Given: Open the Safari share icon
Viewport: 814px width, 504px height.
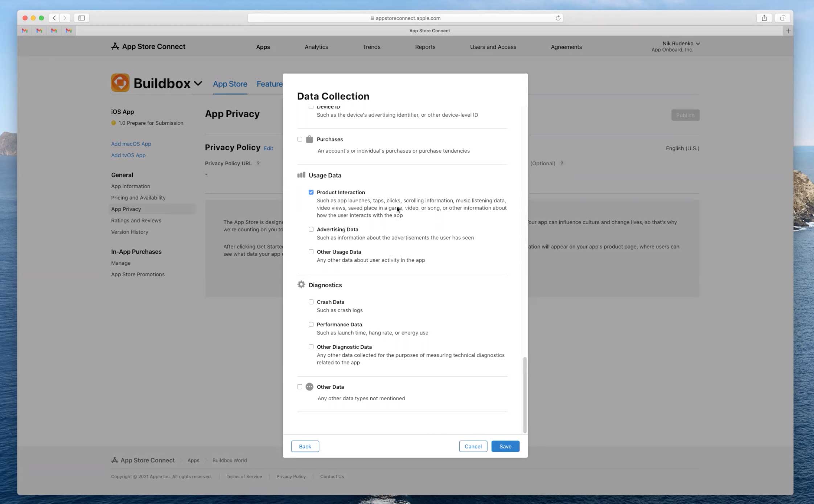Looking at the screenshot, I should 764,18.
